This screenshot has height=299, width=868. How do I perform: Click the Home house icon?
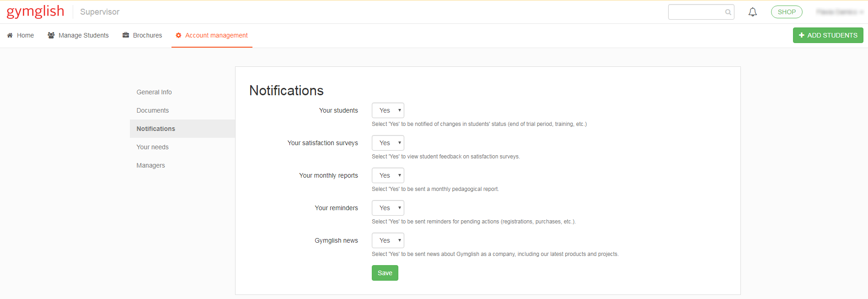pos(10,35)
